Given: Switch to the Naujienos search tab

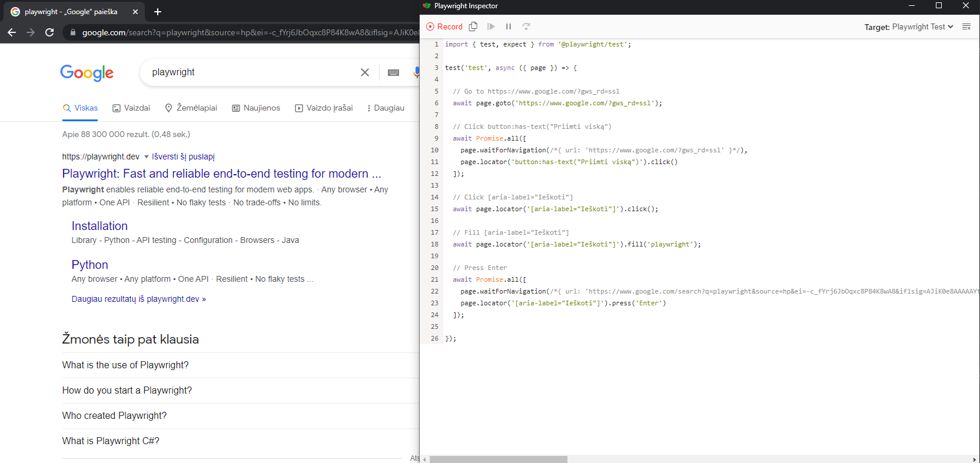Looking at the screenshot, I should tap(256, 108).
